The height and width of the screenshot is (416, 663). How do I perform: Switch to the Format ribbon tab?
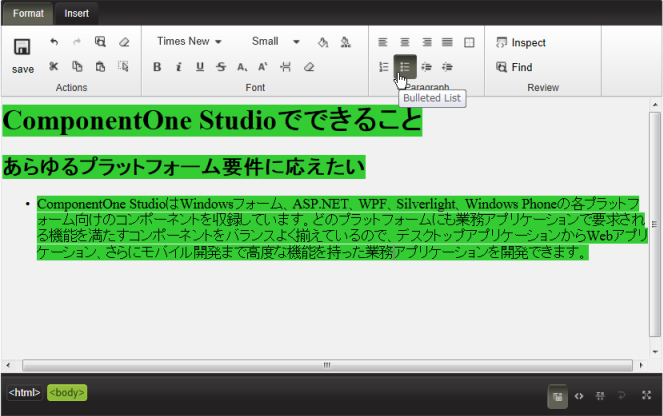[x=28, y=14]
